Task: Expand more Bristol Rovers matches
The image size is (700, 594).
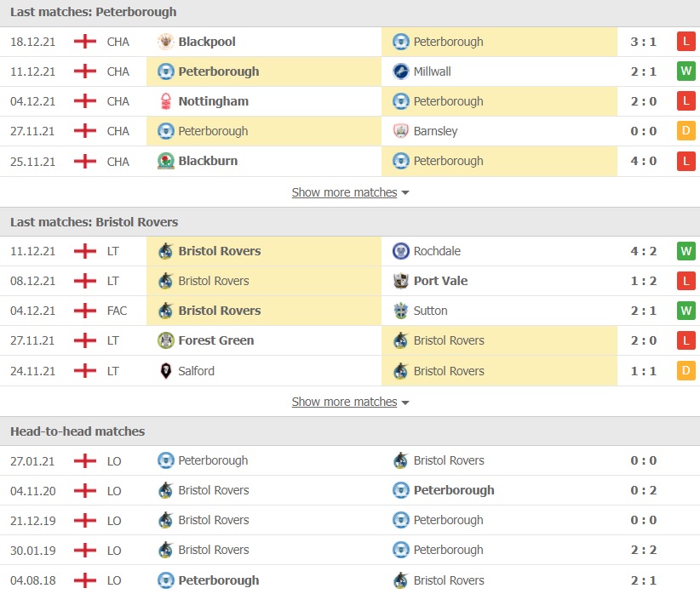Action: [350, 402]
